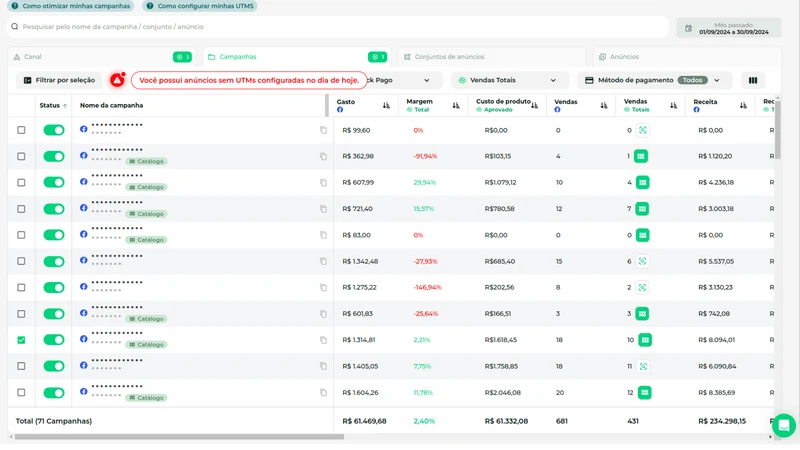Click the calendar icon in date range
The image size is (800, 450).
[x=688, y=29]
